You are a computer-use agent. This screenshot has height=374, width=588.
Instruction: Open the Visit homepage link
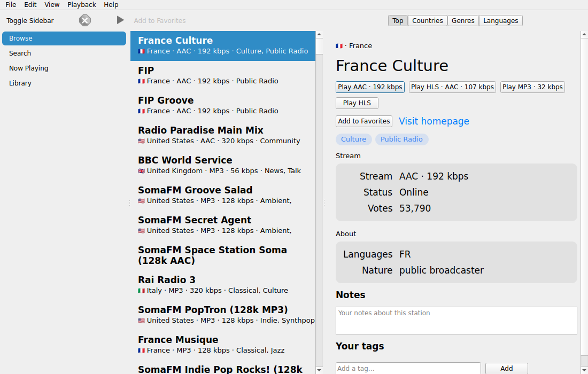point(434,121)
